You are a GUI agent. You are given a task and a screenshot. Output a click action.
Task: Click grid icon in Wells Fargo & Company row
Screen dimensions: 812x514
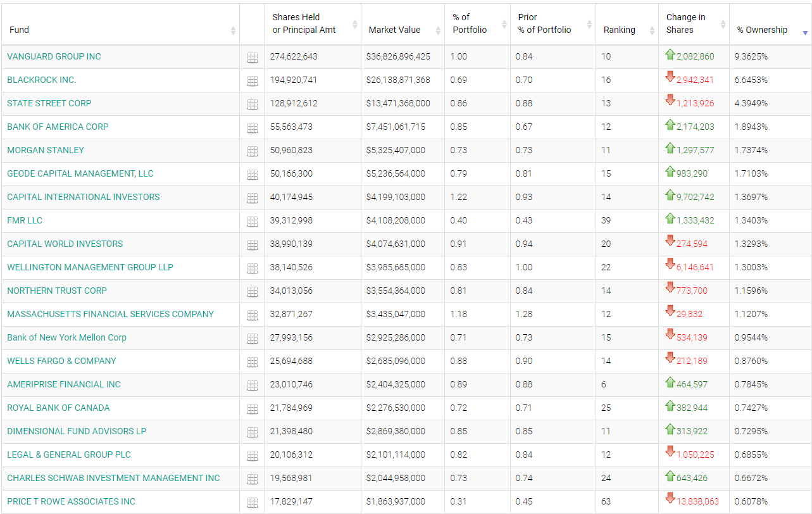[253, 362]
